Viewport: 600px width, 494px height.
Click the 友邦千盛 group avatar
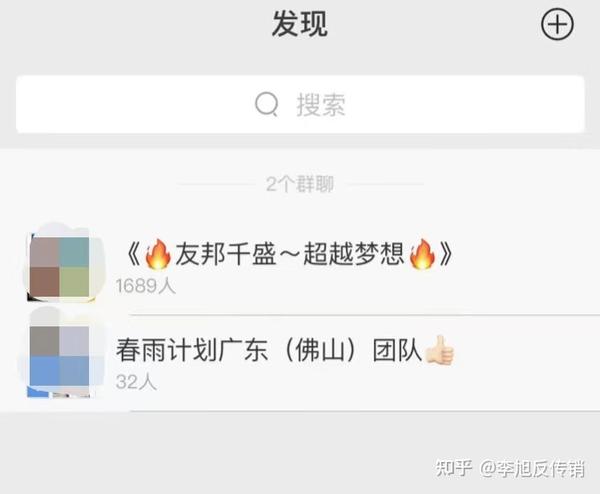click(x=60, y=267)
